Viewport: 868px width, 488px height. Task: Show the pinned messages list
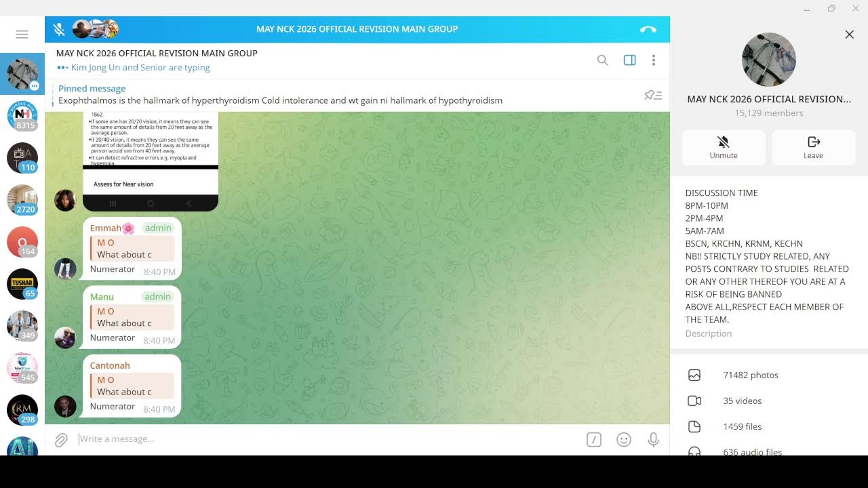coord(652,95)
